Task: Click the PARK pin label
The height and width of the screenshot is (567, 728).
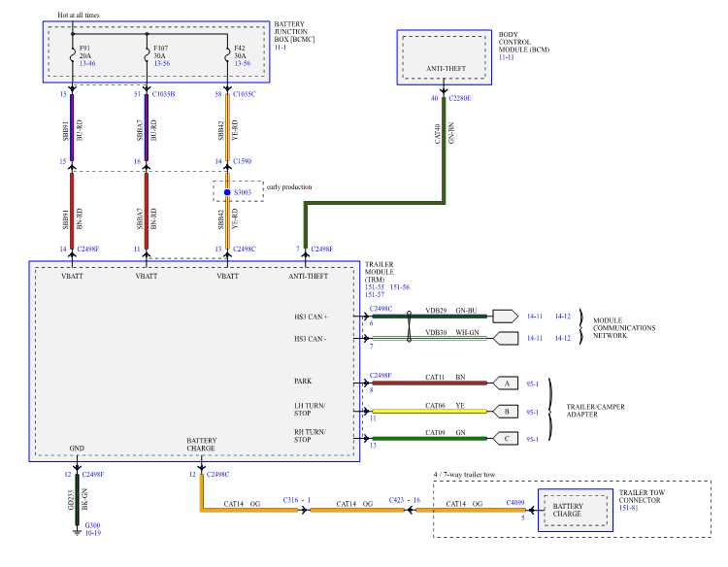Action: 303,382
